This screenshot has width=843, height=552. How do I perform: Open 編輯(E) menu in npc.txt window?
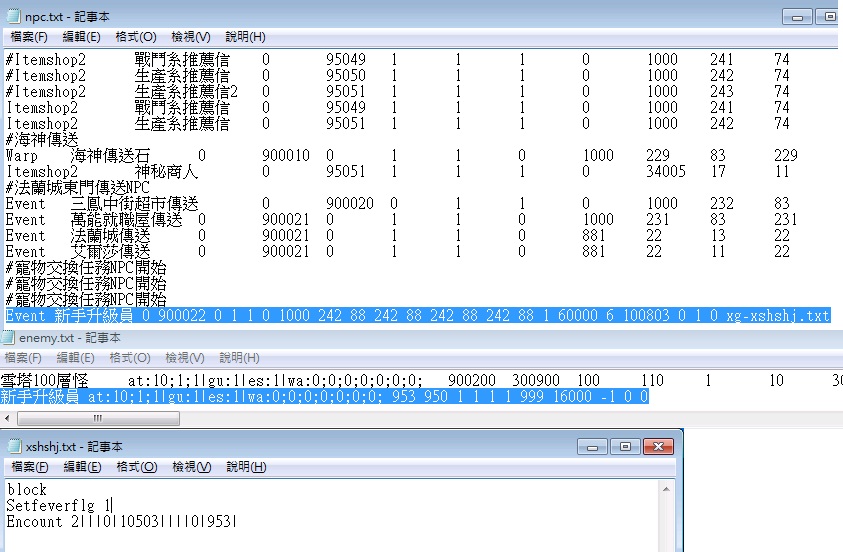81,37
